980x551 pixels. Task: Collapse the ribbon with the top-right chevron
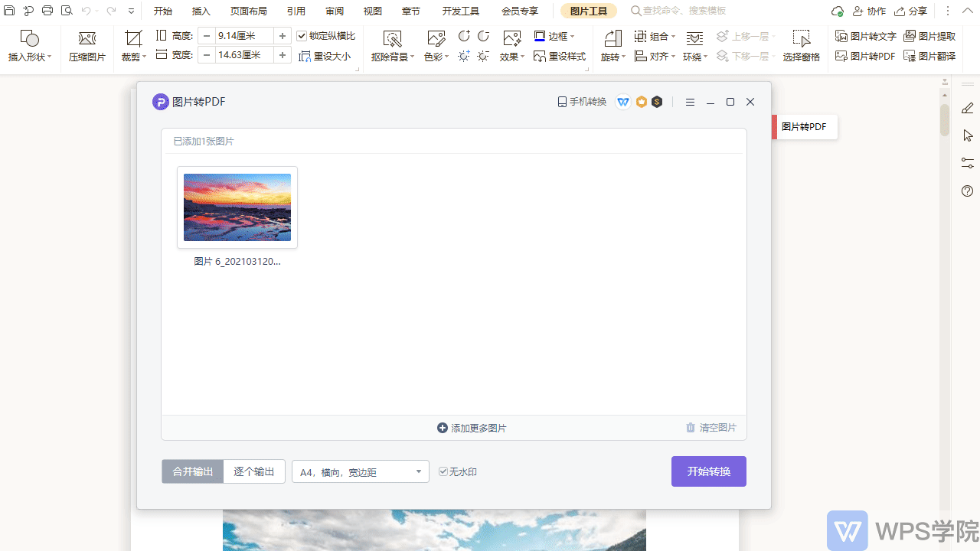967,11
